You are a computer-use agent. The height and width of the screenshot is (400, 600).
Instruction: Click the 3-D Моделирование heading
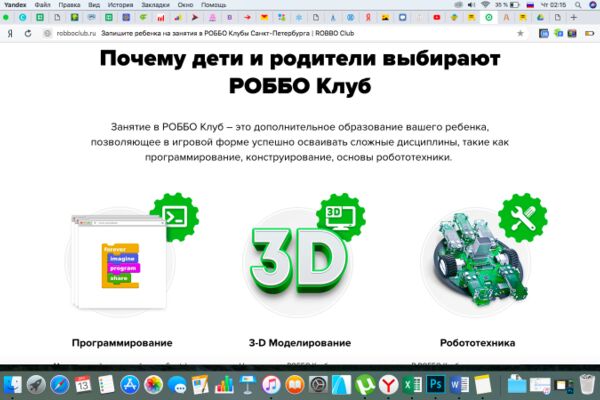click(300, 343)
